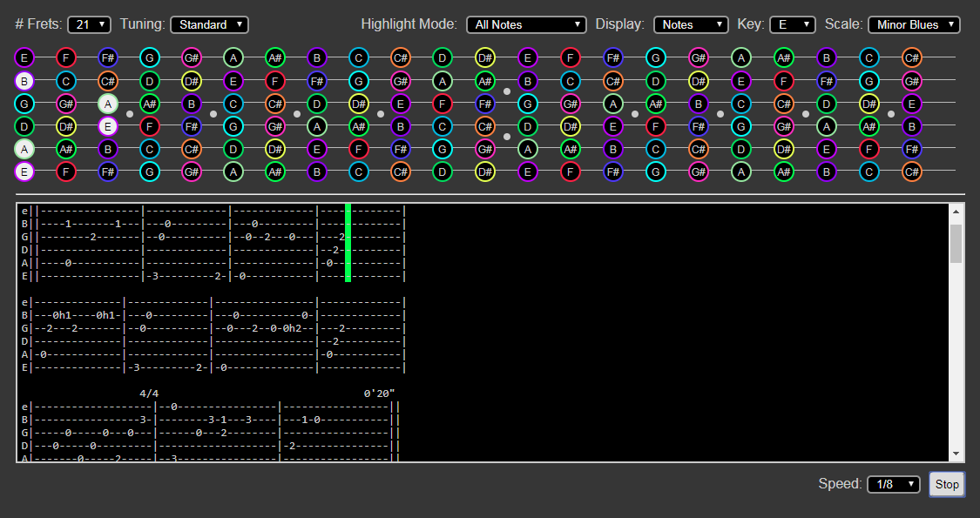Viewport: 980px width, 518px height.
Task: Click G note at third fret, top string
Action: 149,58
